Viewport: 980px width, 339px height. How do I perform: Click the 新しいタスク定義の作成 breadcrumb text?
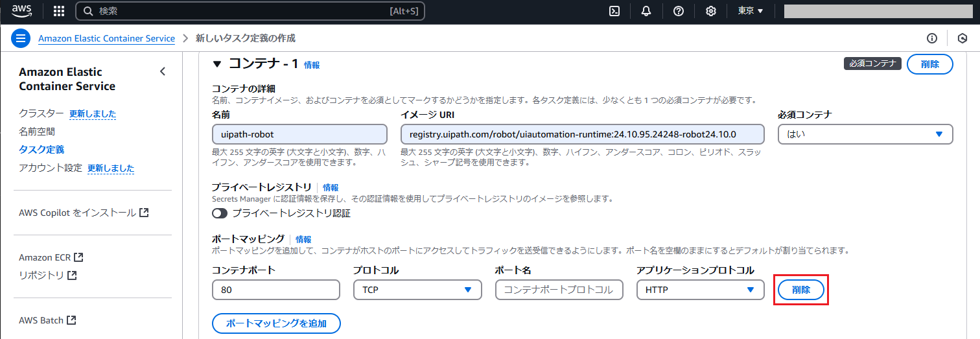pos(246,38)
